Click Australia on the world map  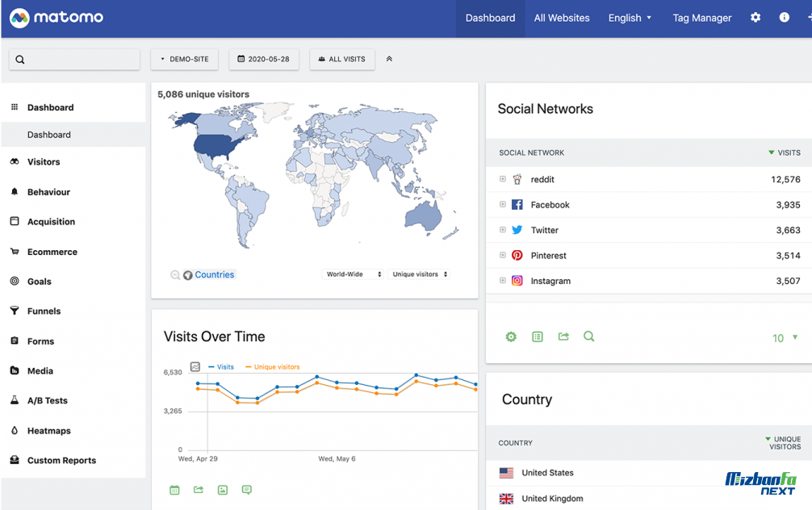click(423, 215)
